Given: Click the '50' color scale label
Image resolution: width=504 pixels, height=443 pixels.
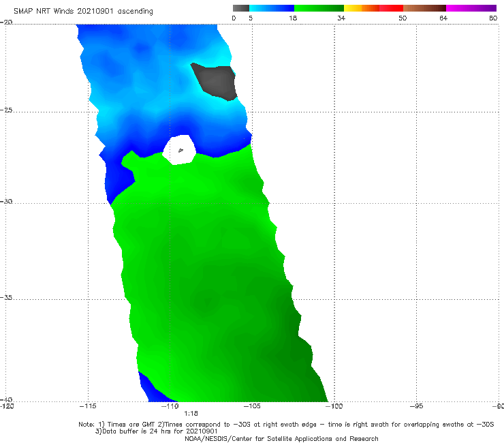Looking at the screenshot, I should click(403, 18).
